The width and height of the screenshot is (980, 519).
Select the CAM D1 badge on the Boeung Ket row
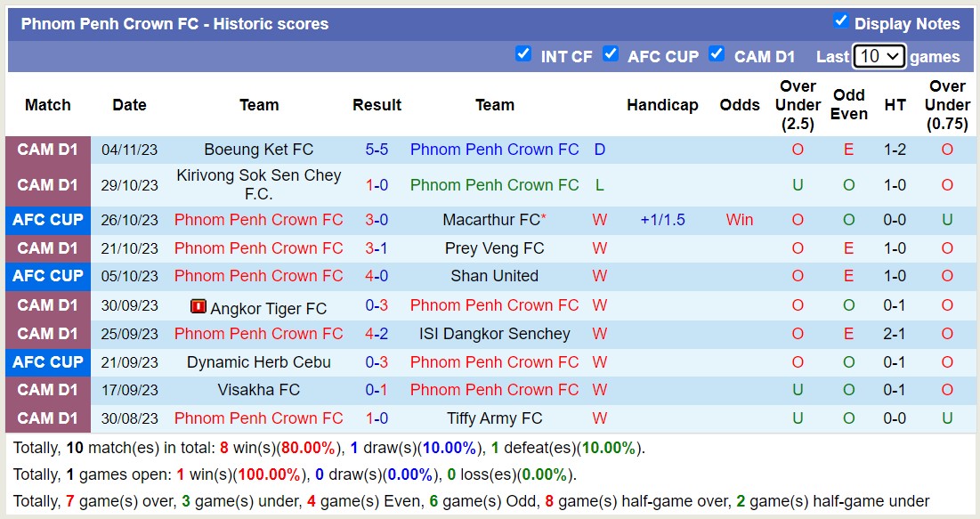point(47,150)
